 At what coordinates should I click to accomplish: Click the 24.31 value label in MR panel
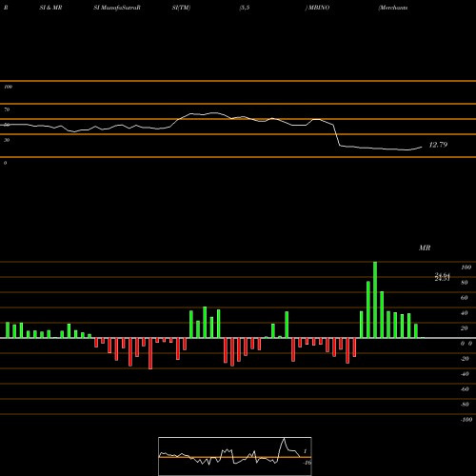coord(443,279)
